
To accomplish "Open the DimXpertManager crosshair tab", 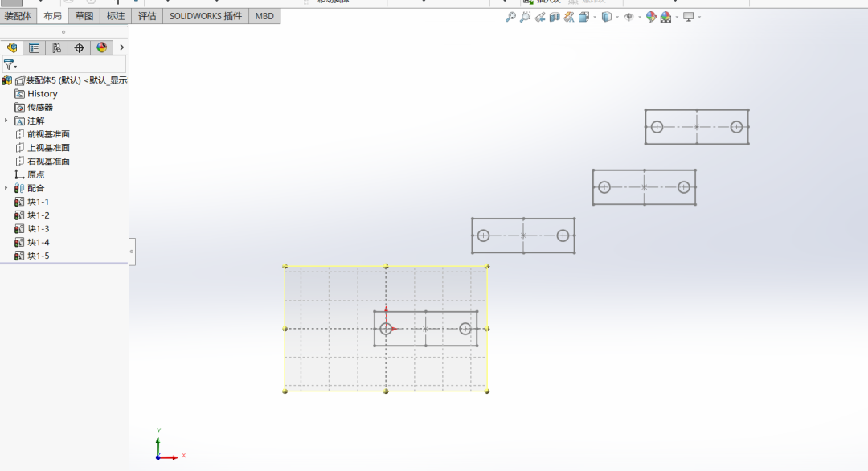I will coord(79,48).
